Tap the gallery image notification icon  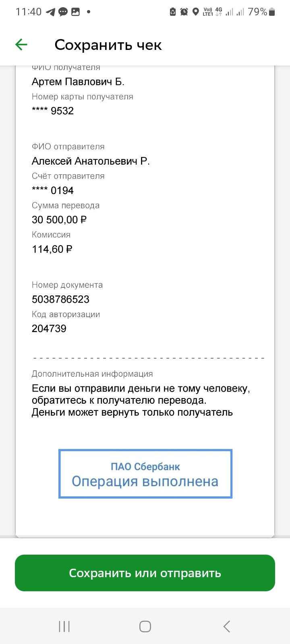coord(75,12)
